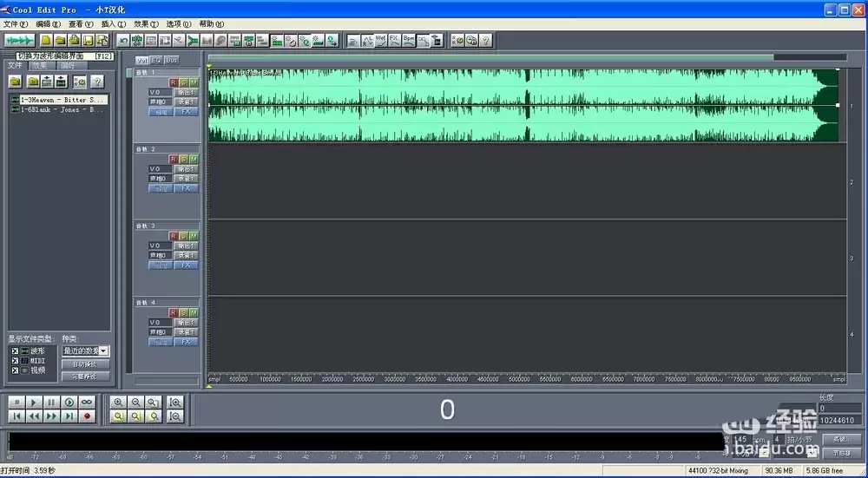868x478 pixels.
Task: Click the undo arrow toolbar icon
Action: click(x=123, y=41)
